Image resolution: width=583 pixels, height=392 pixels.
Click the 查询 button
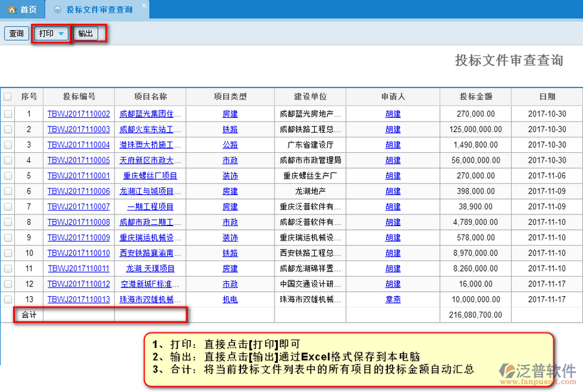tap(16, 34)
